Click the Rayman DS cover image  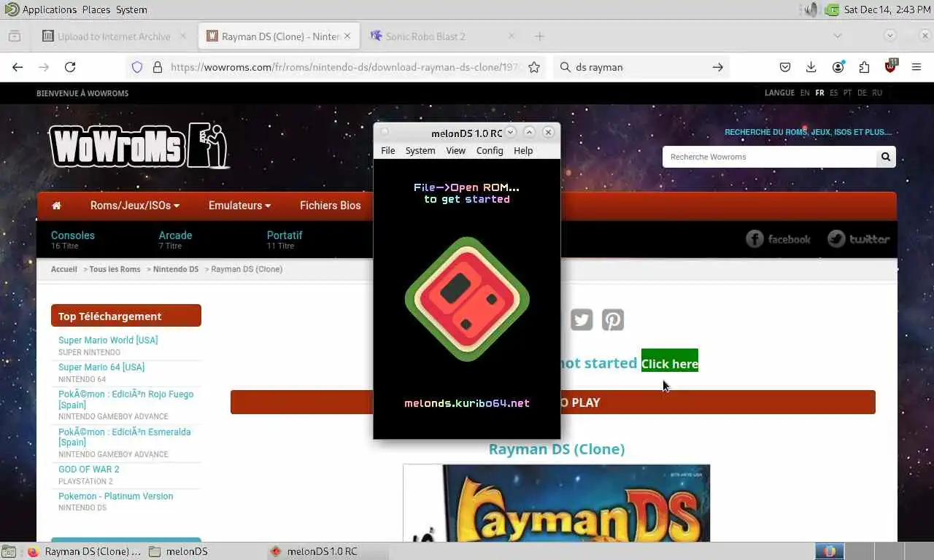point(556,503)
